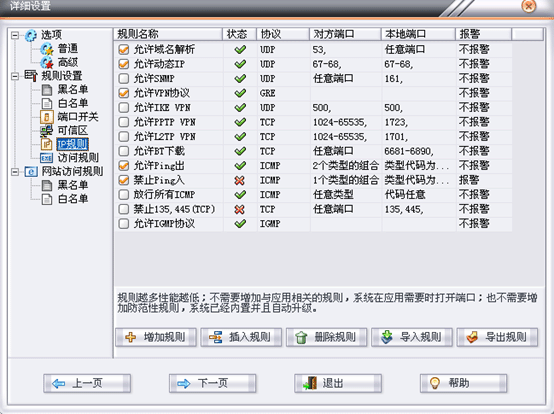The width and height of the screenshot is (554, 414).
Task: Tick the 禁止135,445(TCP) rule checkbox
Action: [124, 209]
